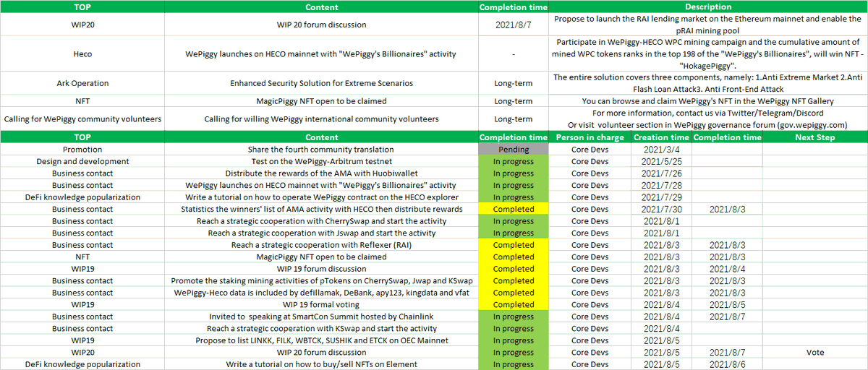Click 'In progress' status of Element NFT tutorial row
The height and width of the screenshot is (370, 868).
coord(514,364)
